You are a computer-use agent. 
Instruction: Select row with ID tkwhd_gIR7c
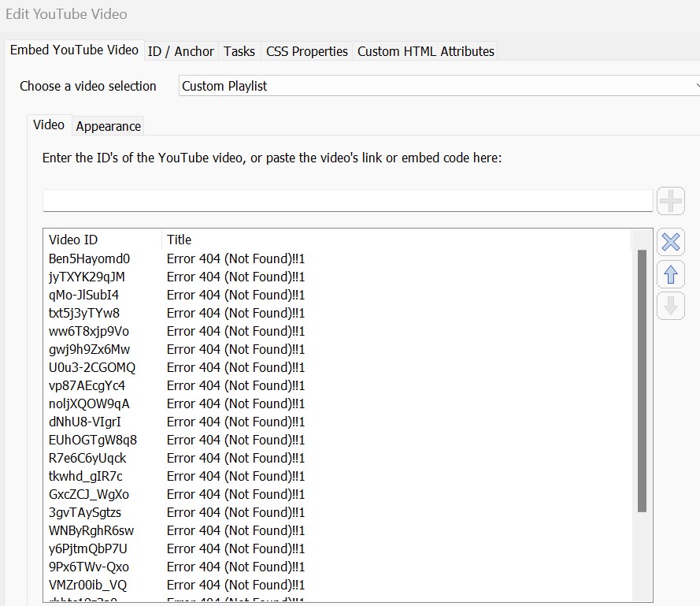pos(338,477)
